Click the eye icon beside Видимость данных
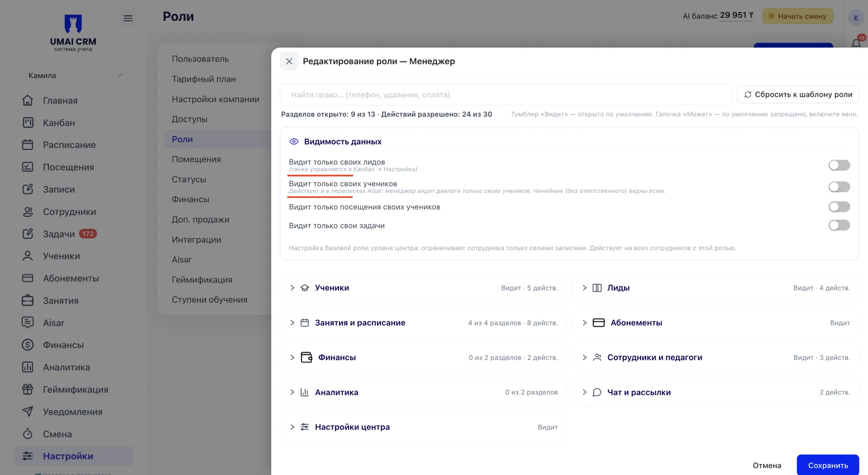 294,142
